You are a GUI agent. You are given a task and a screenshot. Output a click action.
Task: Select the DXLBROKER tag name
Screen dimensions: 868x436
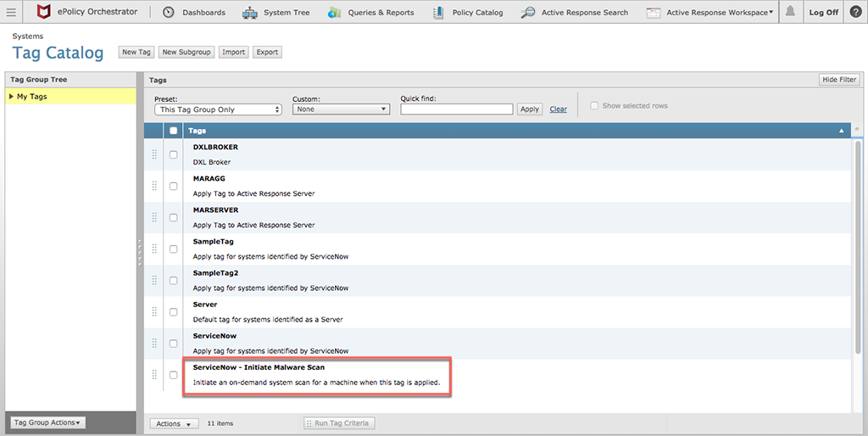pyautogui.click(x=215, y=148)
